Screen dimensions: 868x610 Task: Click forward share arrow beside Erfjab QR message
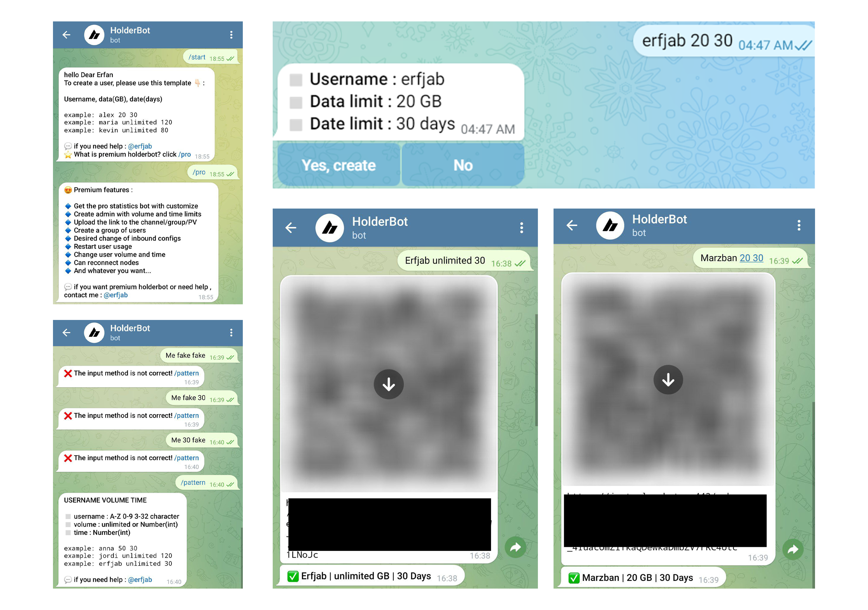pyautogui.click(x=515, y=547)
